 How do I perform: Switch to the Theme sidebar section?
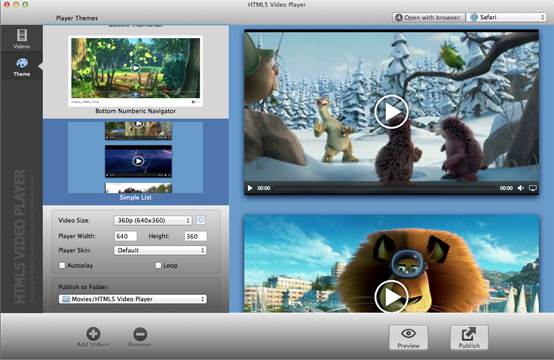[22, 67]
